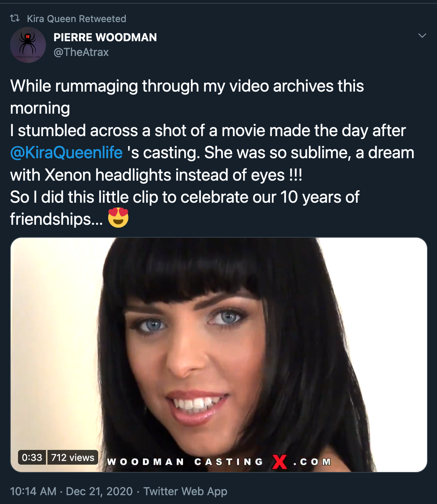Open the 10:14 AM timestamp link
The width and height of the screenshot is (437, 504).
click(33, 491)
